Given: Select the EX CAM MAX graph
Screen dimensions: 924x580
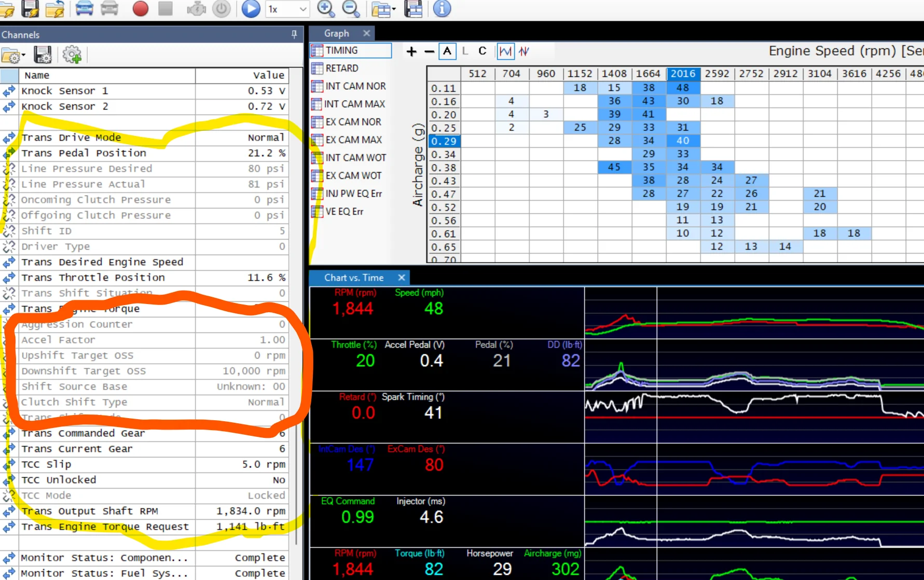Looking at the screenshot, I should (347, 140).
